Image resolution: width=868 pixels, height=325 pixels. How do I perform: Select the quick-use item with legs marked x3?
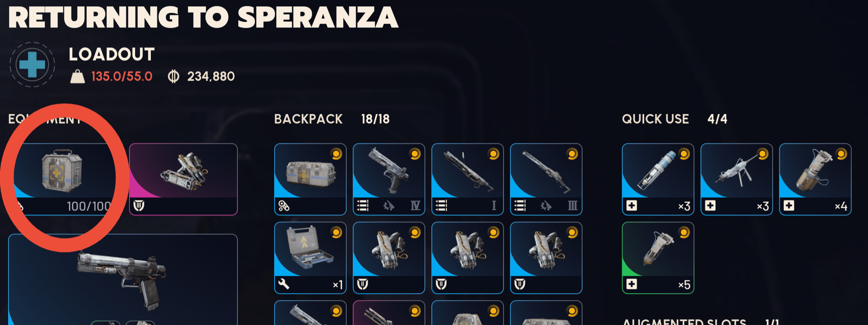(x=737, y=179)
